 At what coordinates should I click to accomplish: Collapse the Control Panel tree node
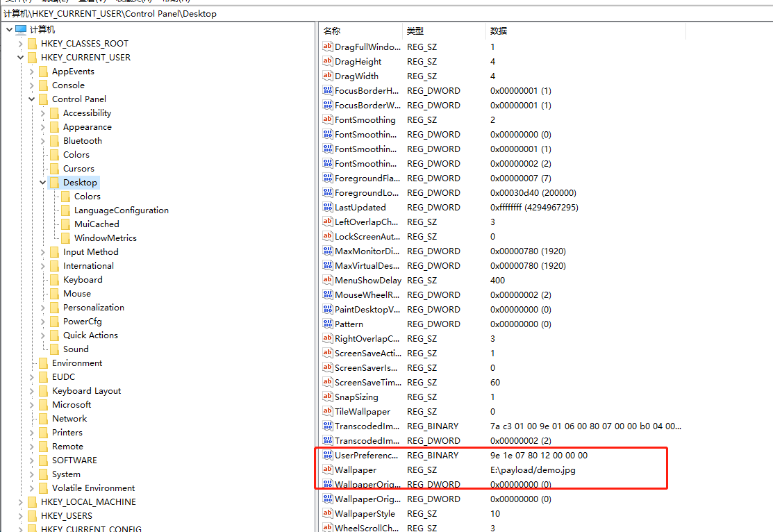coord(31,99)
